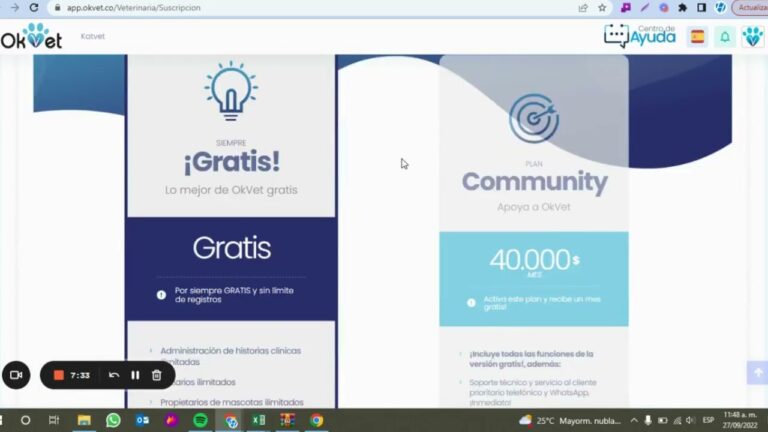
Task: Open the volume control in the tray
Action: pos(691,420)
